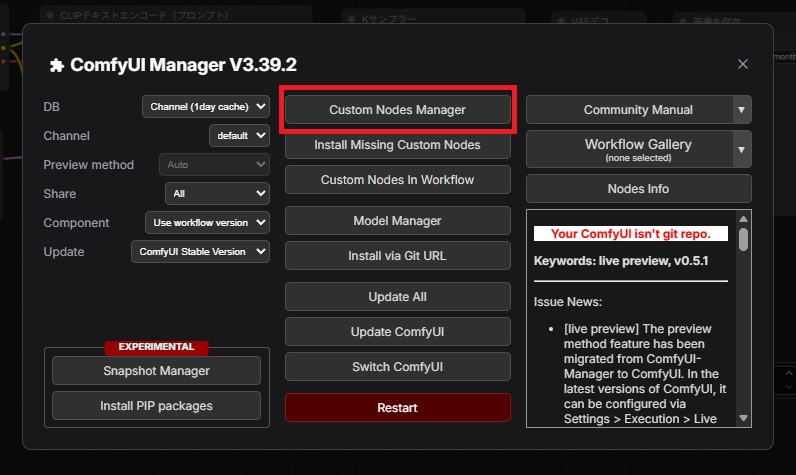The height and width of the screenshot is (475, 796).
Task: Expand the Community Manual arrow menu
Action: coord(741,110)
